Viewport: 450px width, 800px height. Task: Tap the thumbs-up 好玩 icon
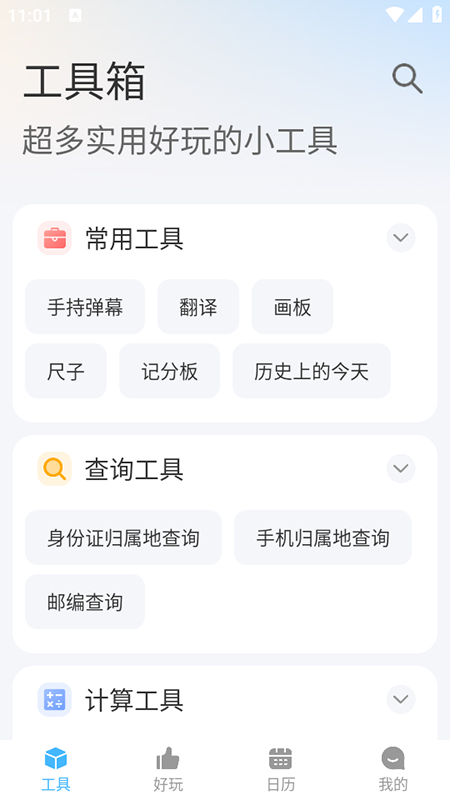tap(168, 759)
